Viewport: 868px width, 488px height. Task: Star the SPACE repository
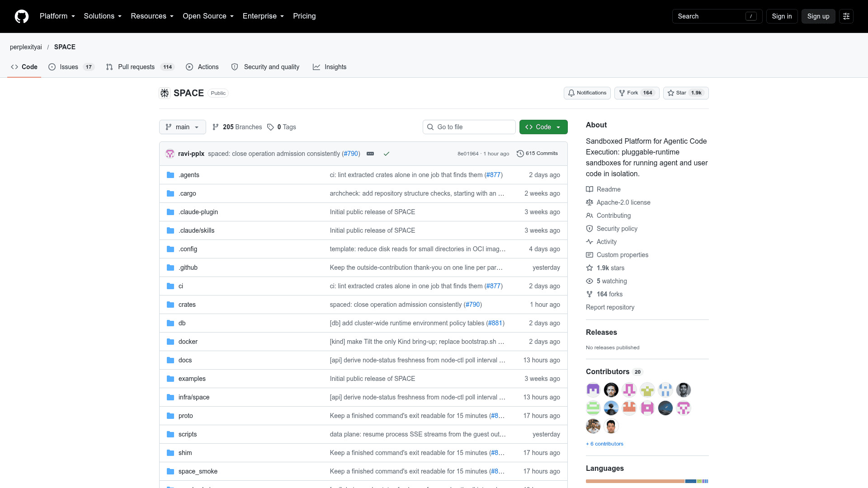[x=686, y=93]
